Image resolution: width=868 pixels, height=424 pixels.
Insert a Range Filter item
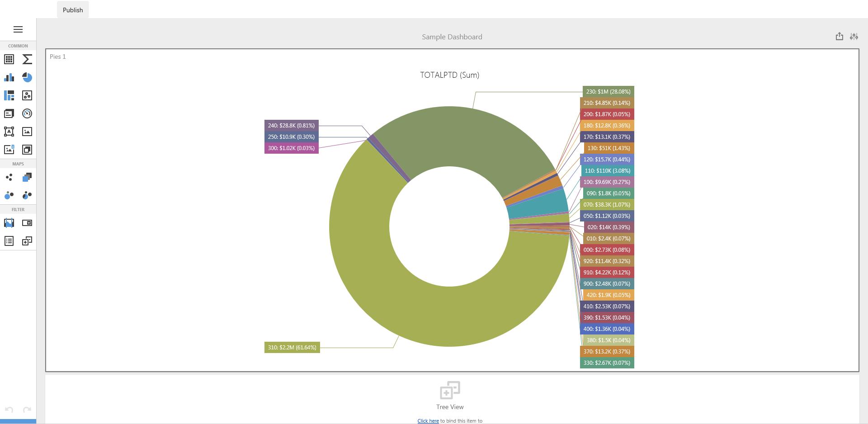pos(9,223)
